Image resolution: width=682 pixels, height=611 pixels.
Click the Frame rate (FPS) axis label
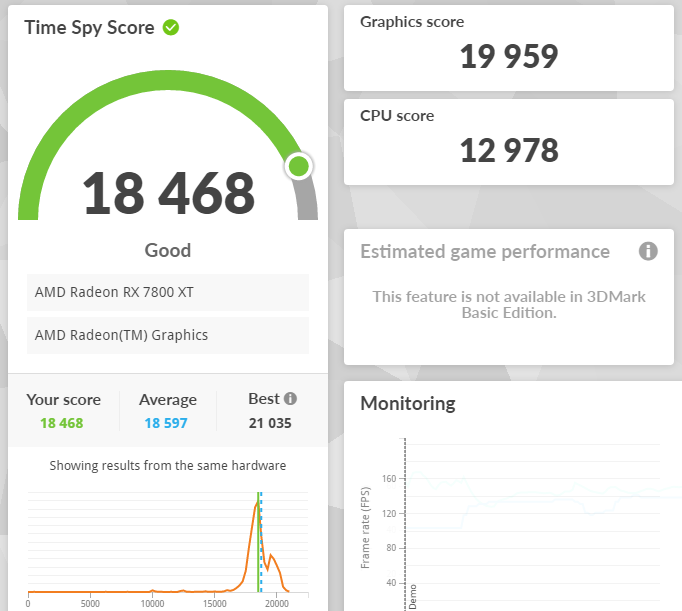tap(366, 527)
